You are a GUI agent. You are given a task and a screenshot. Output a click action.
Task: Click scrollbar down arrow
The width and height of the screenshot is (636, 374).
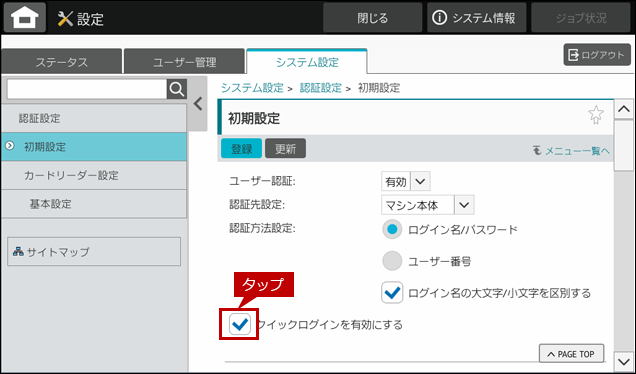click(624, 361)
